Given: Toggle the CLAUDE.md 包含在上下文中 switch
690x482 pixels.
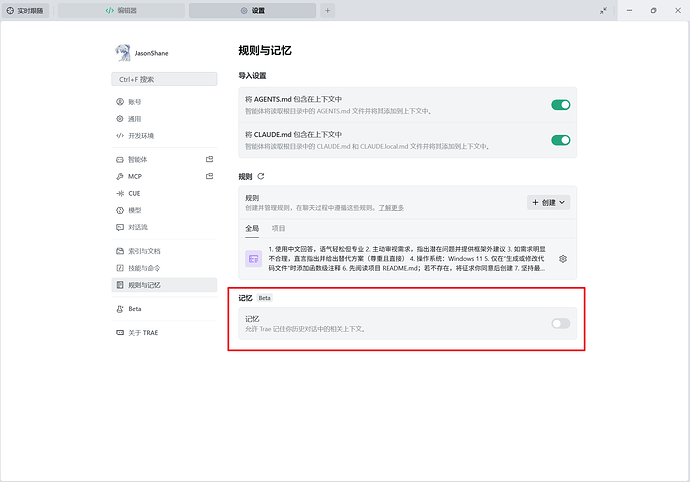Looking at the screenshot, I should [x=561, y=140].
